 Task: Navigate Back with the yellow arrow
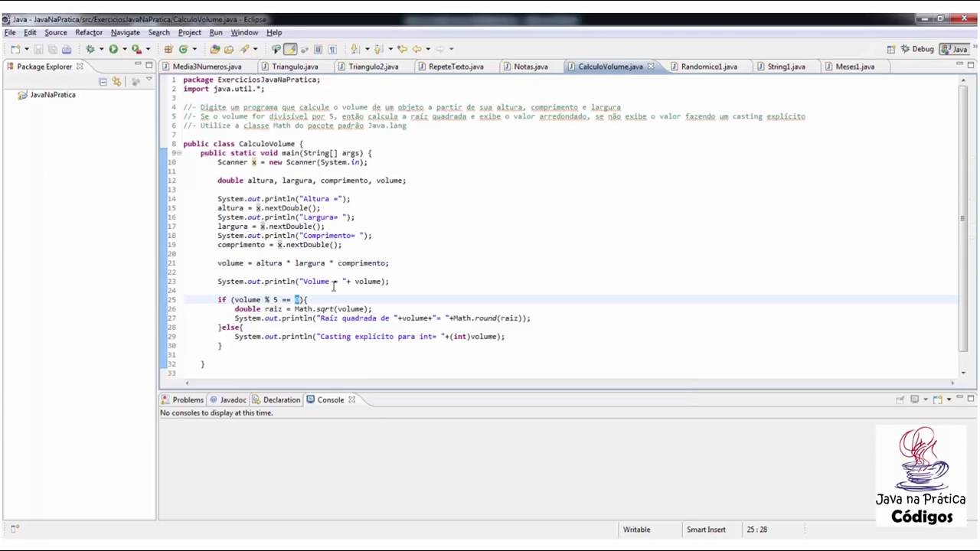(418, 49)
